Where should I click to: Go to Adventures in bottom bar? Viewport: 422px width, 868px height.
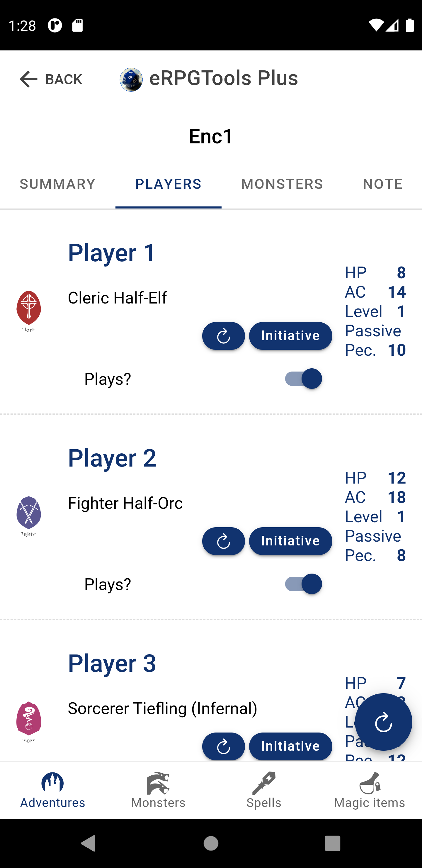(x=52, y=790)
